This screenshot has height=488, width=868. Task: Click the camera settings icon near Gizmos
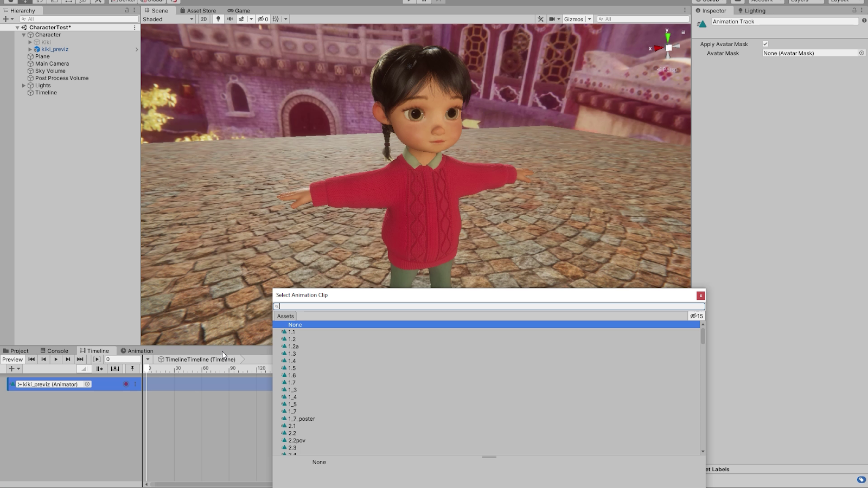point(552,19)
